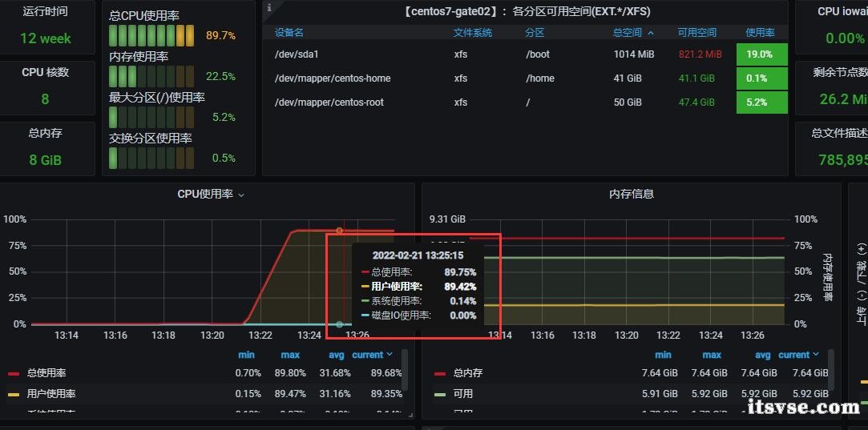Click the CPU iowait 0.00% stat value

pyautogui.click(x=845, y=38)
